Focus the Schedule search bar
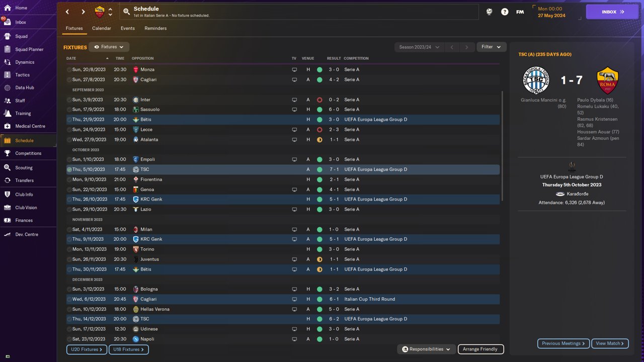This screenshot has height=362, width=644. [299, 12]
